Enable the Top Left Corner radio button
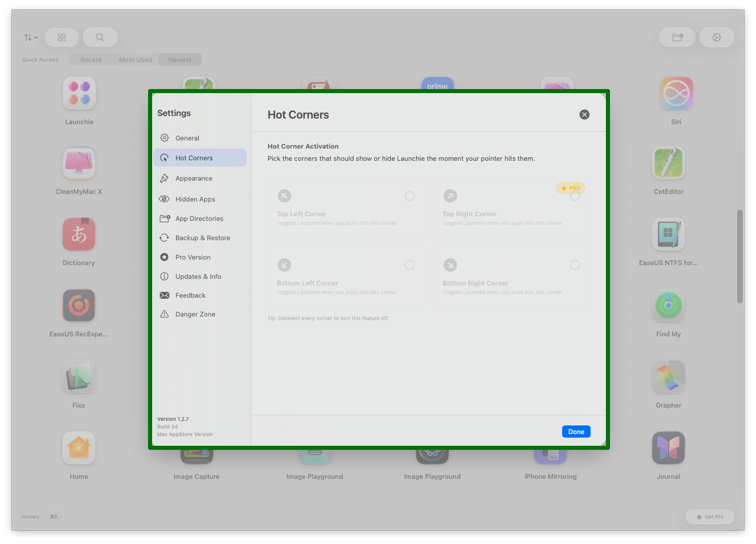The height and width of the screenshot is (544, 756). coord(410,196)
